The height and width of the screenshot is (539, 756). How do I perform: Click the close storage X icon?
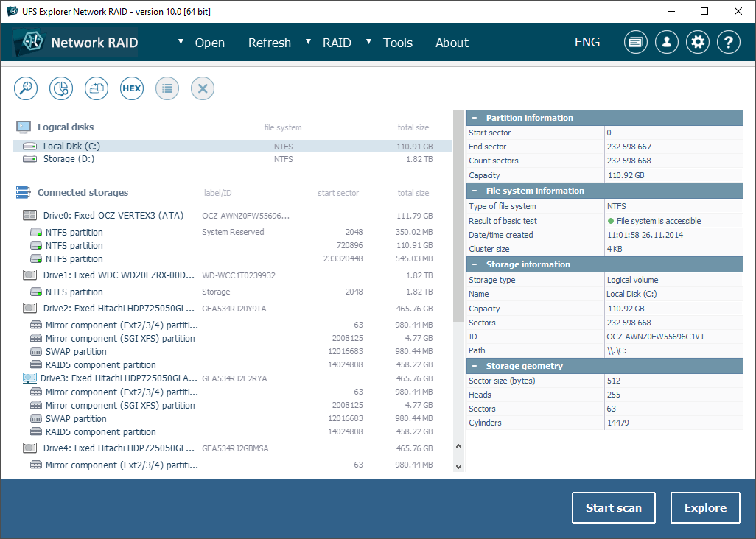203,88
